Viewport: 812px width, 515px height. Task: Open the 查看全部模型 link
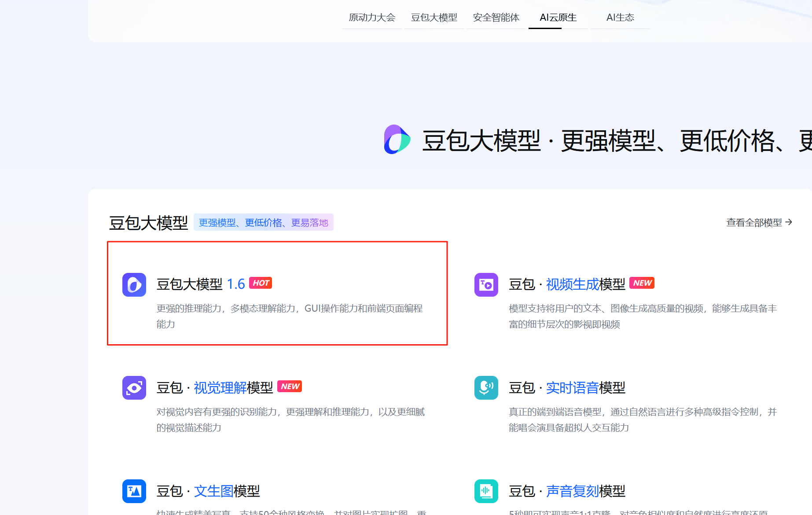(x=759, y=222)
